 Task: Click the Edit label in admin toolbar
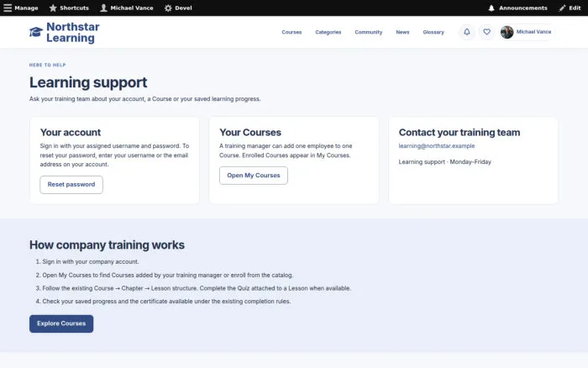coord(575,8)
